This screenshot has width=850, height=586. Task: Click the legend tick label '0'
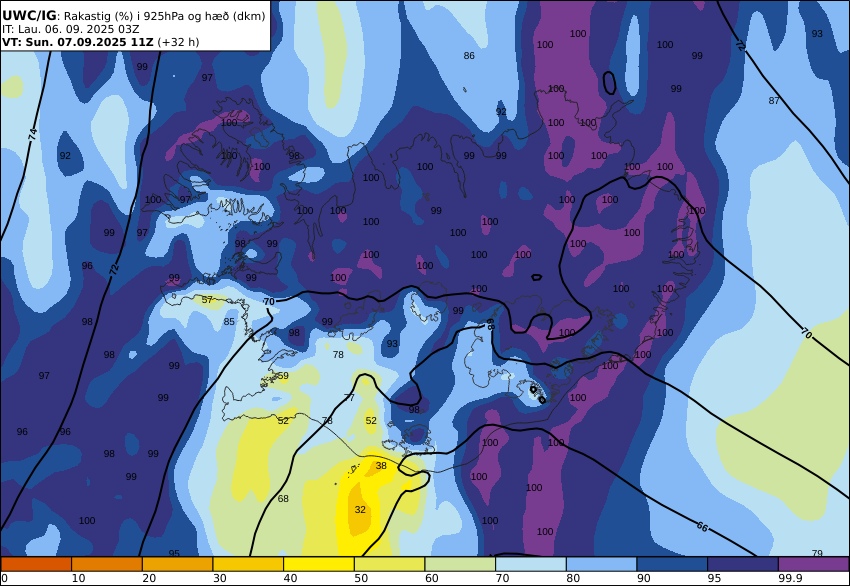pos(4,578)
